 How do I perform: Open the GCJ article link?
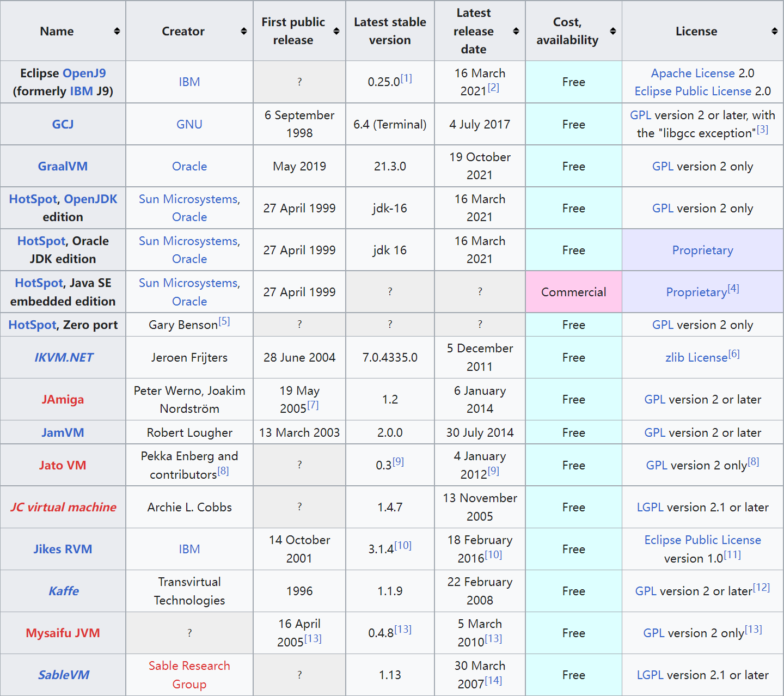point(63,124)
